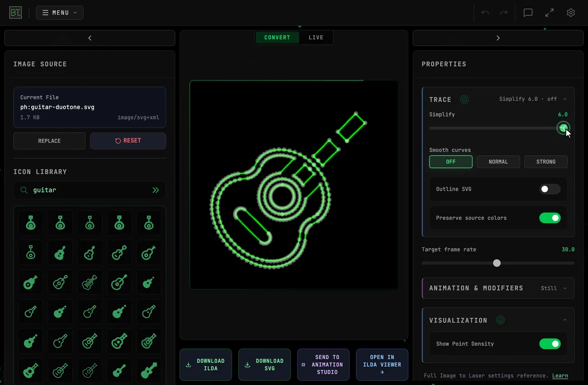This screenshot has height=385, width=588.
Task: Click Open in ILDA Viewer
Action: pos(382,365)
